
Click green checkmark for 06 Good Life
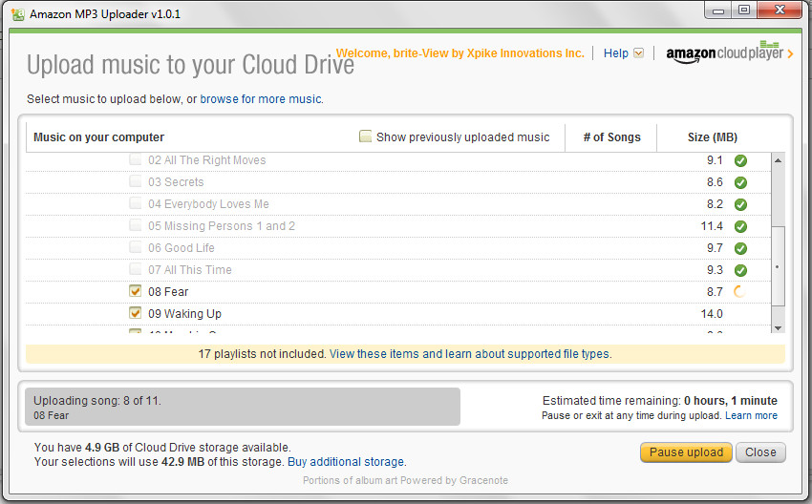click(740, 248)
